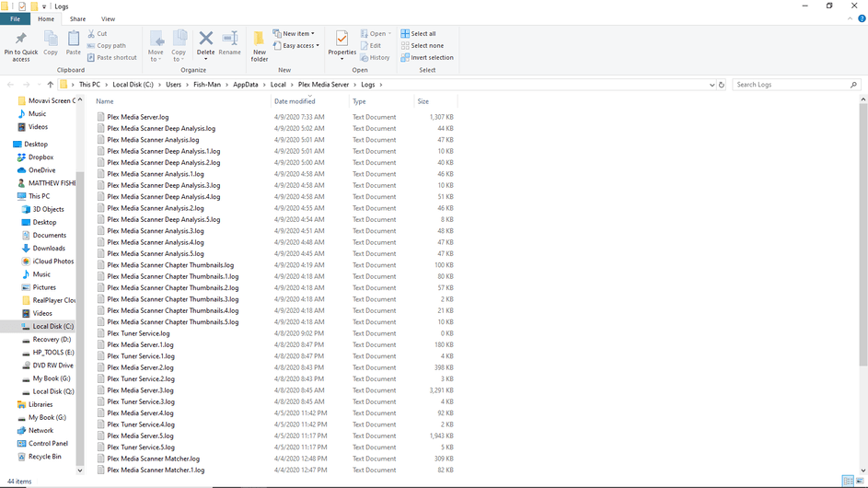Image resolution: width=868 pixels, height=488 pixels.
Task: Open the File menu
Action: click(15, 18)
